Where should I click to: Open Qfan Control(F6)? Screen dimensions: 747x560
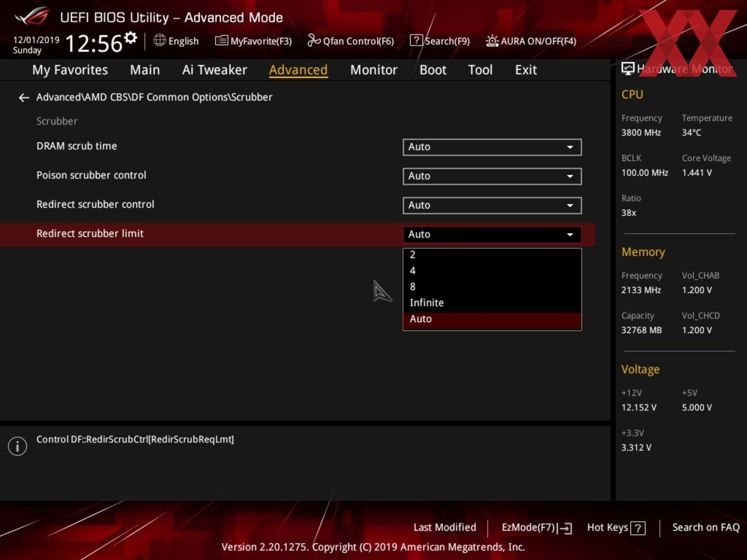click(350, 41)
